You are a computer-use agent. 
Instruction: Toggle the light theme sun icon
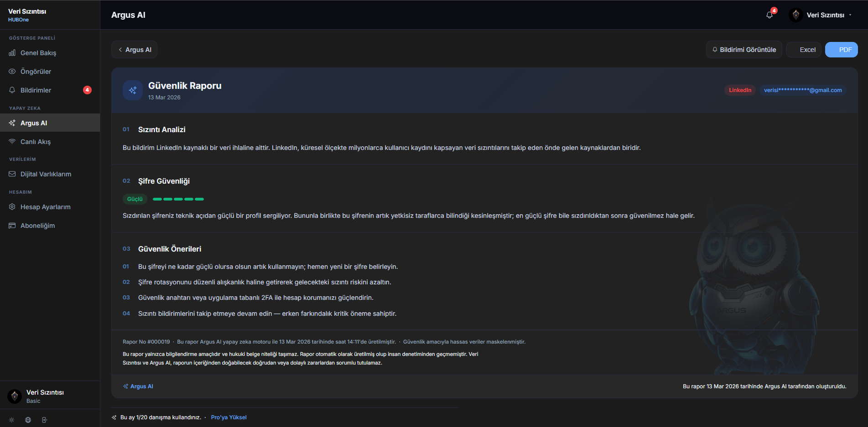point(12,420)
